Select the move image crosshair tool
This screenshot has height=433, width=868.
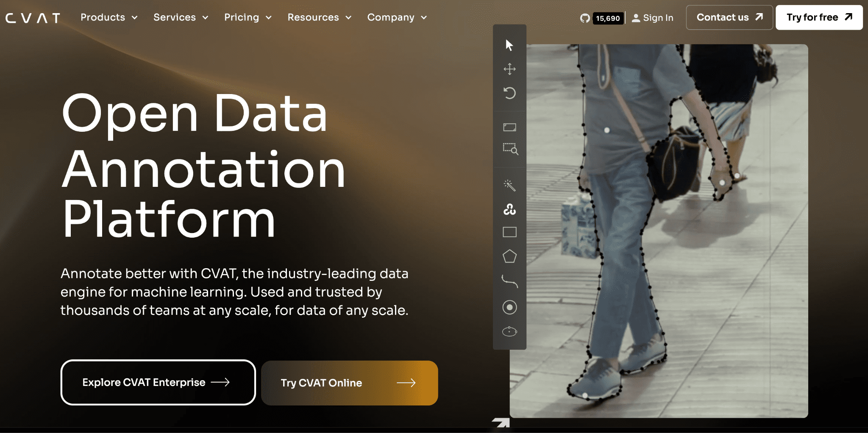coord(509,69)
